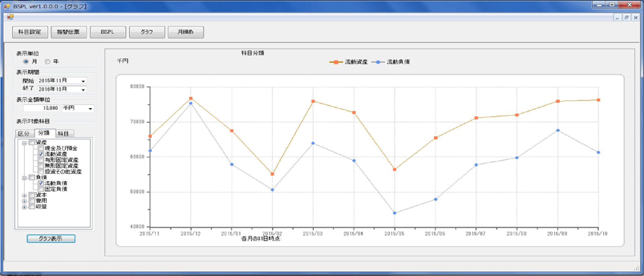Open the 開始 period dropdown
The width and height of the screenshot is (644, 276).
pyautogui.click(x=83, y=81)
